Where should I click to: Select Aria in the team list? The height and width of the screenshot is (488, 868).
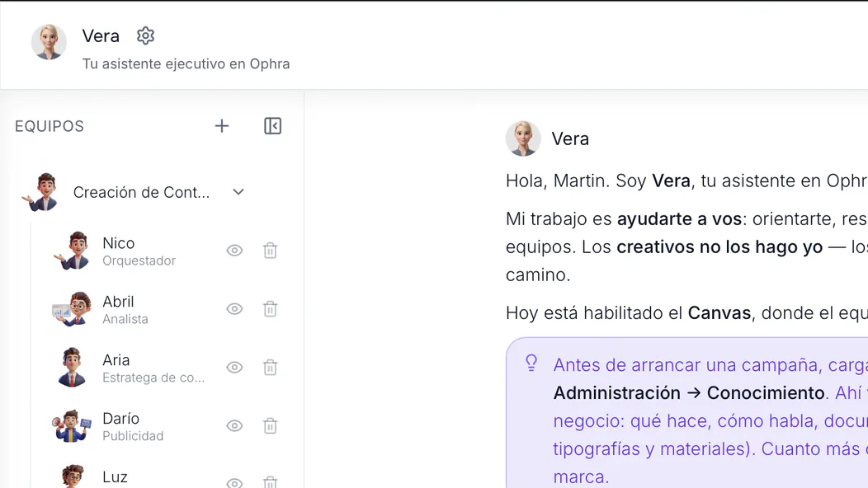166,368
